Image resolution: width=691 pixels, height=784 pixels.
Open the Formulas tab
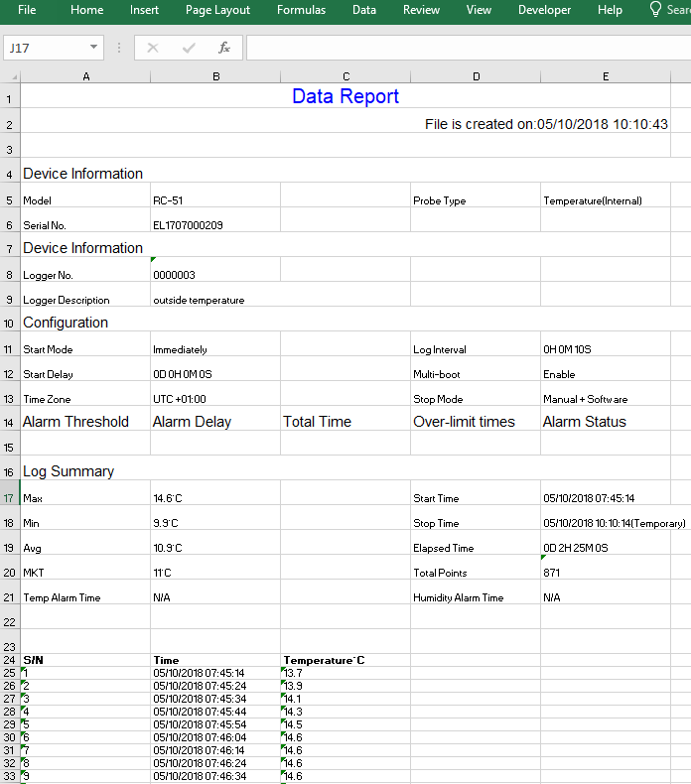point(301,10)
